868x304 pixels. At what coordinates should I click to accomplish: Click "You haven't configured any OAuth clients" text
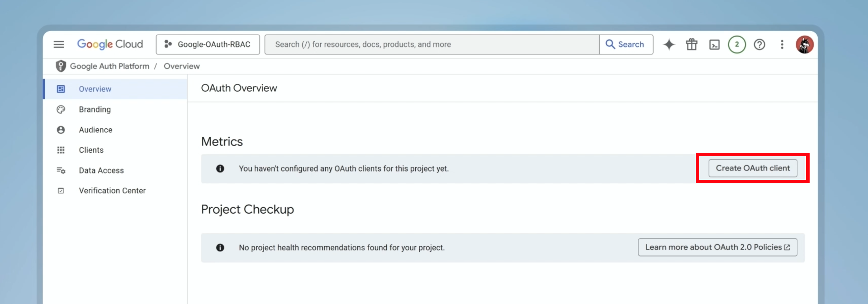click(344, 169)
